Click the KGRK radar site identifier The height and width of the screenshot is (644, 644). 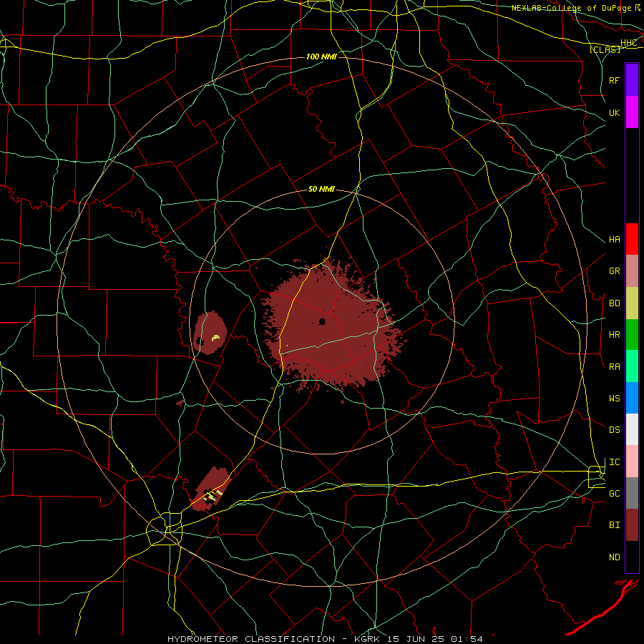(x=366, y=639)
